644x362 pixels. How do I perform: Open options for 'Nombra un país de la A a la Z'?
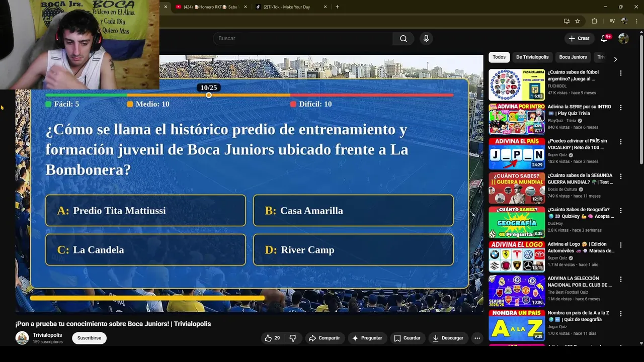(620, 314)
